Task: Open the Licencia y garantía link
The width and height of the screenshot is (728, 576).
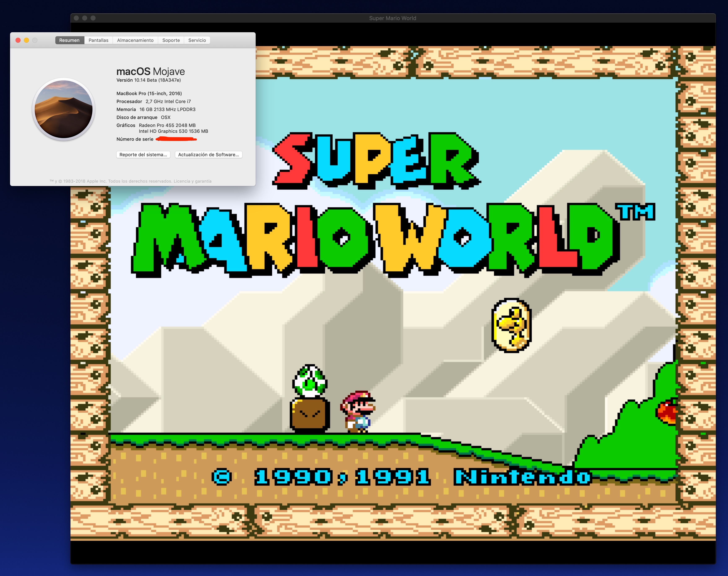Action: coord(192,181)
